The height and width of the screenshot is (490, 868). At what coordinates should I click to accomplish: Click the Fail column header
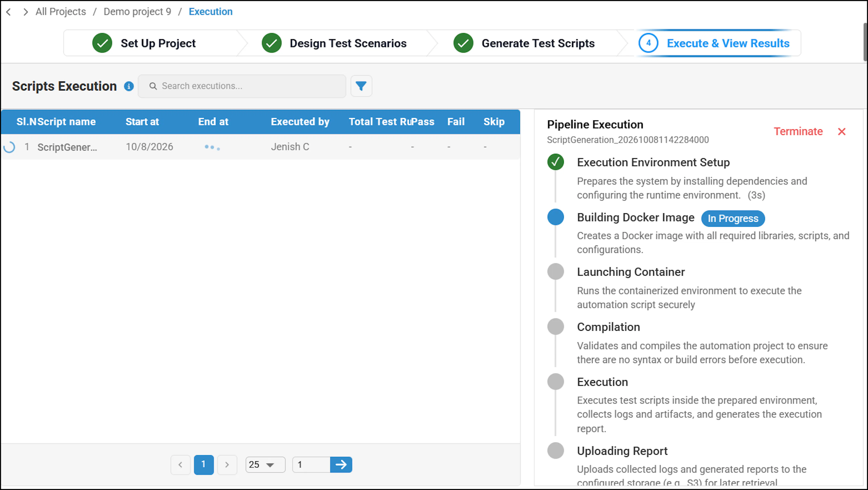pos(456,122)
